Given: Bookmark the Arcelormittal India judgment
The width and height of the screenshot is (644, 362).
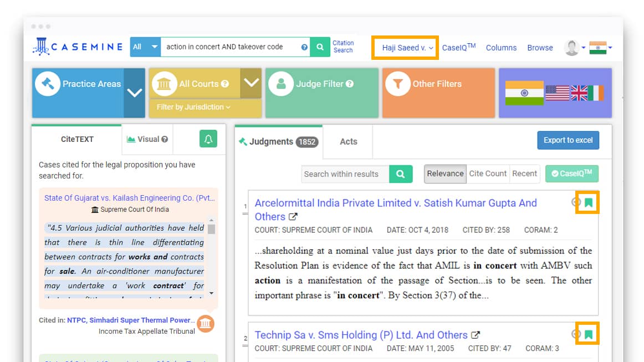Looking at the screenshot, I should [588, 203].
